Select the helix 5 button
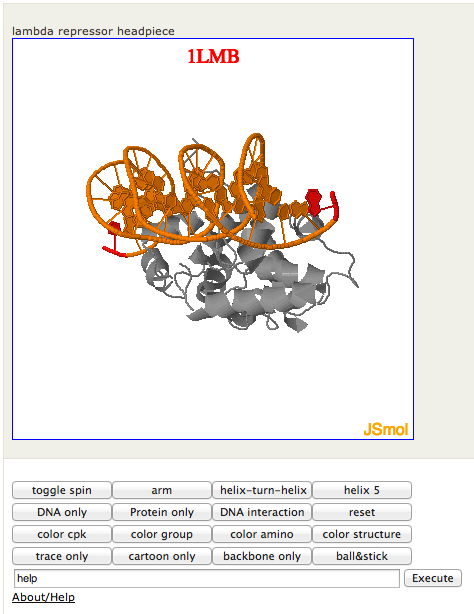Viewport: 474px width, 614px height. point(362,490)
